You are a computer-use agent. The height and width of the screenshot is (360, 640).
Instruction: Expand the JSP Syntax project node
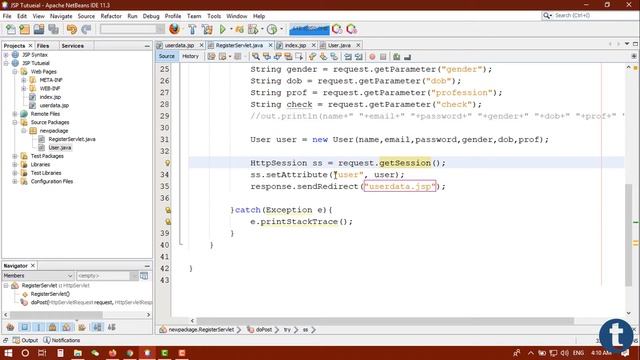6,55
